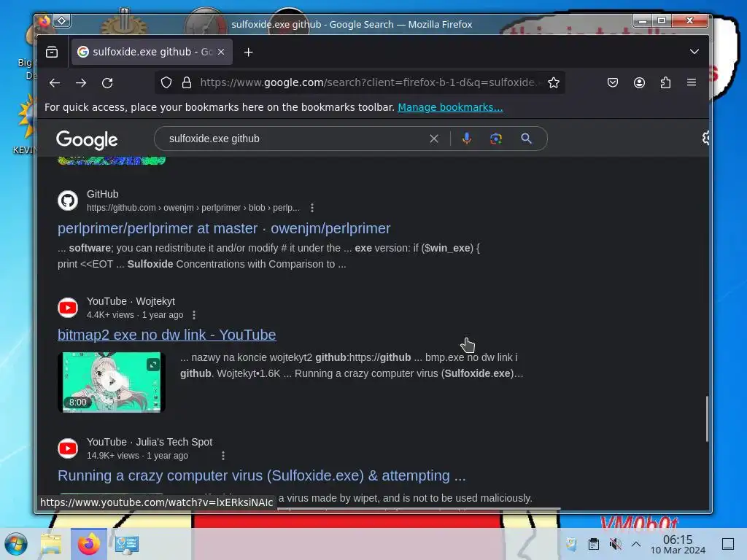Open Google quick settings gear
The width and height of the screenshot is (747, 560).
[705, 138]
